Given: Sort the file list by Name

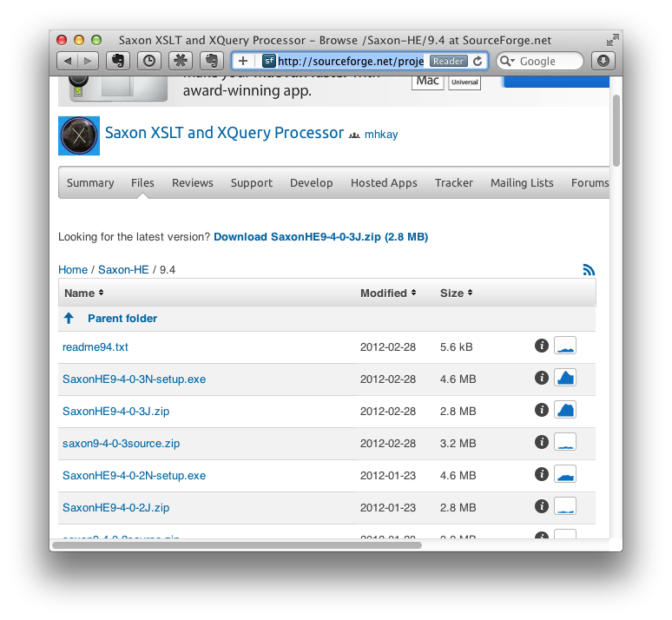Looking at the screenshot, I should pos(84,293).
